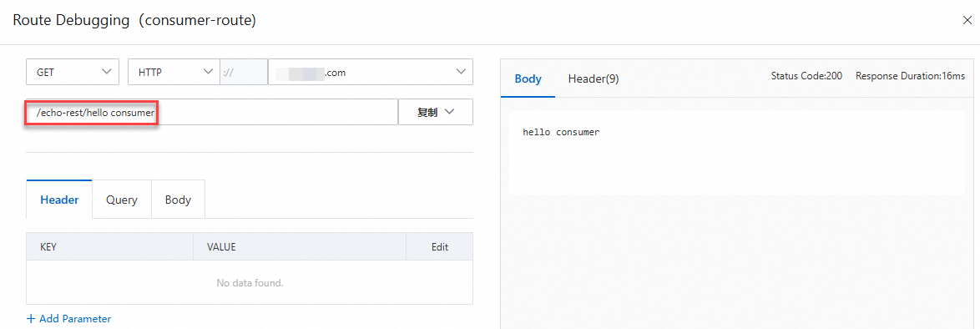Click the 复制 copy button
980x329 pixels.
[x=436, y=112]
